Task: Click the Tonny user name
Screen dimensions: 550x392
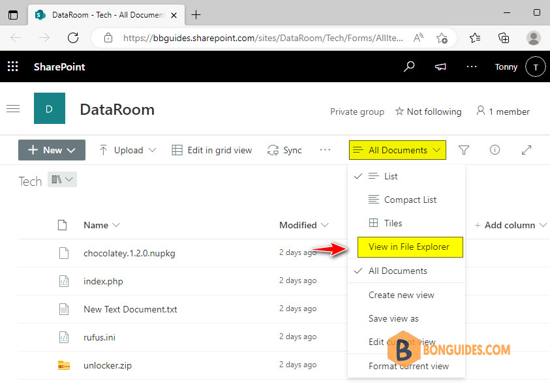Action: tap(506, 67)
